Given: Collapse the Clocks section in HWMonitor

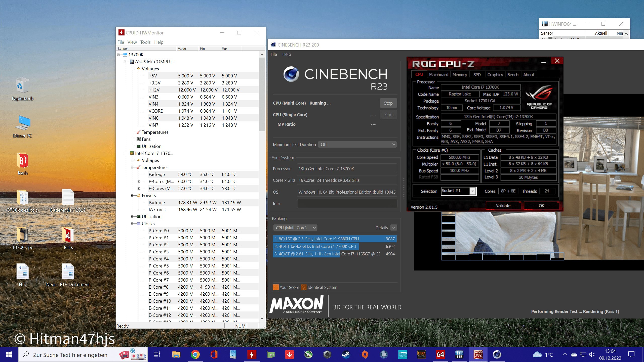Looking at the screenshot, I should tap(132, 223).
